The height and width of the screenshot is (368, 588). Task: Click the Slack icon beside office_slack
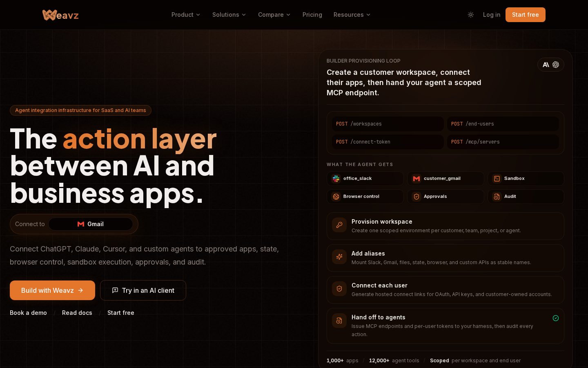336,179
